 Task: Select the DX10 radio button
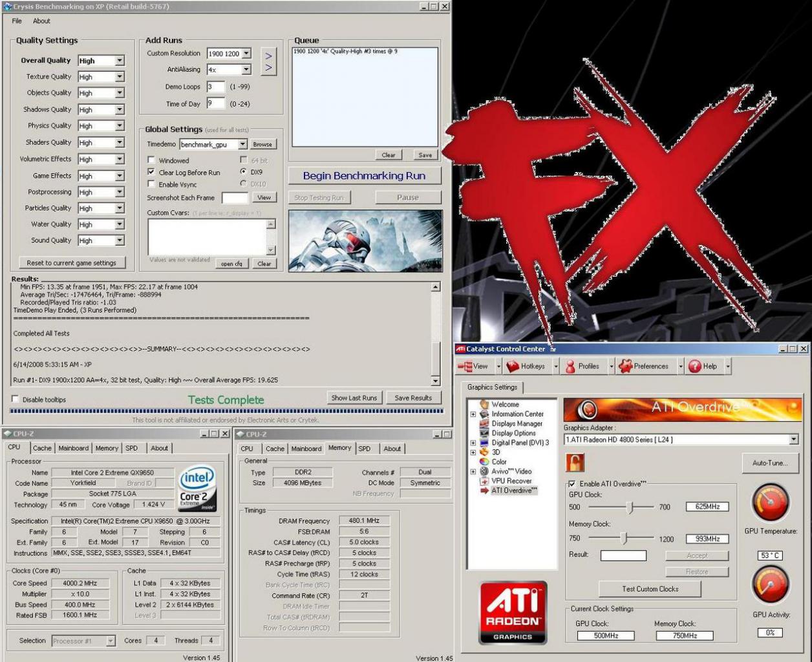pos(243,184)
